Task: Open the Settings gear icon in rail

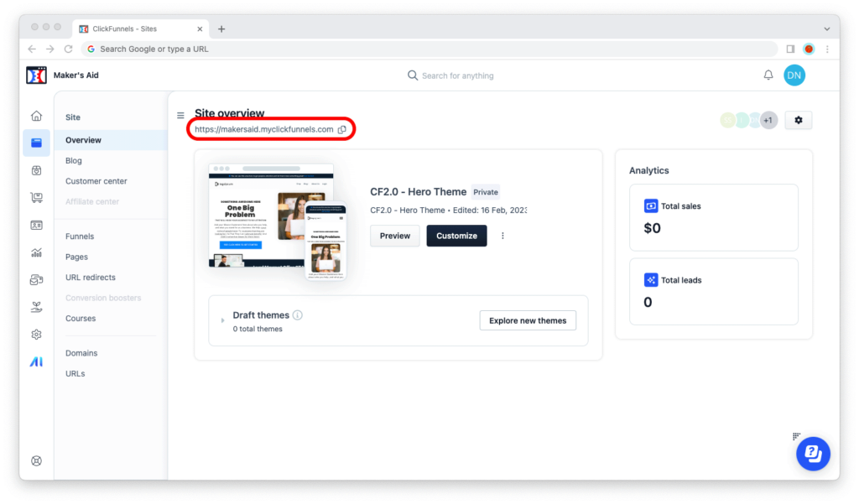Action: point(36,334)
